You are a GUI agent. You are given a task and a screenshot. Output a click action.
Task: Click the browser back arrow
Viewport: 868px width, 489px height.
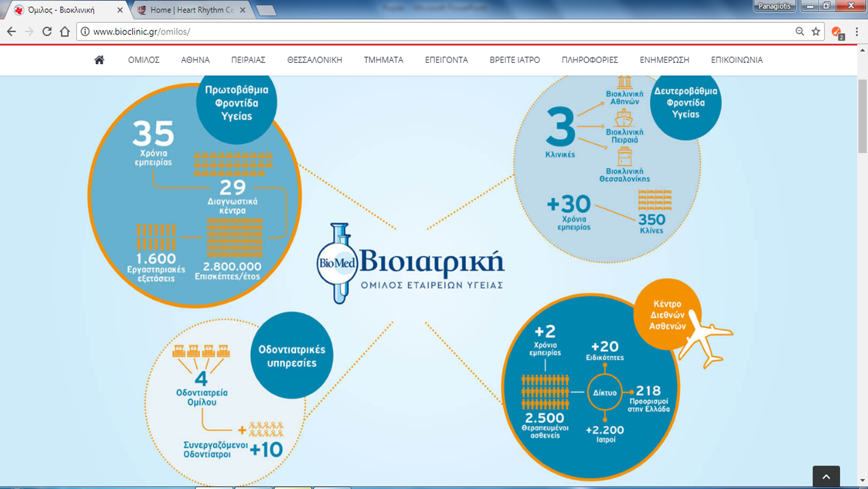pyautogui.click(x=11, y=31)
